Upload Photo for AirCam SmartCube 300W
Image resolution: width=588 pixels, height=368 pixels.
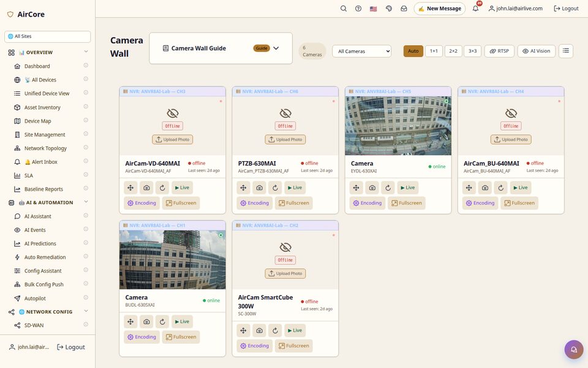click(285, 274)
